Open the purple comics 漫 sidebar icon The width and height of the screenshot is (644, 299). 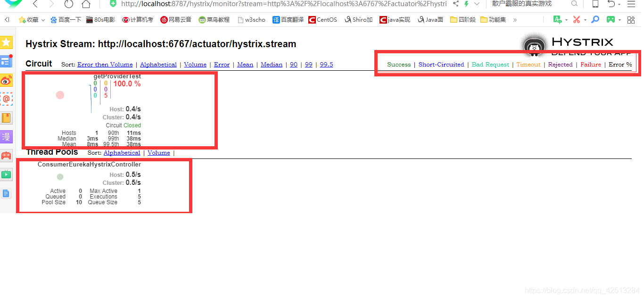(6, 137)
